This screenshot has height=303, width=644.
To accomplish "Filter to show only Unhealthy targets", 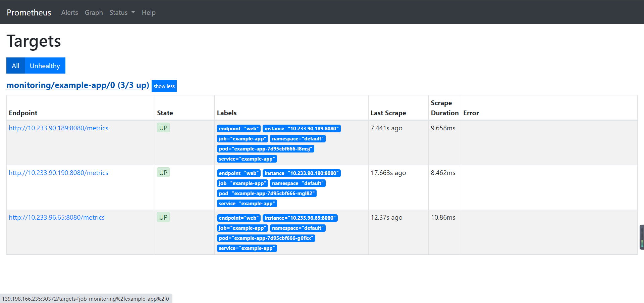I will 45,66.
